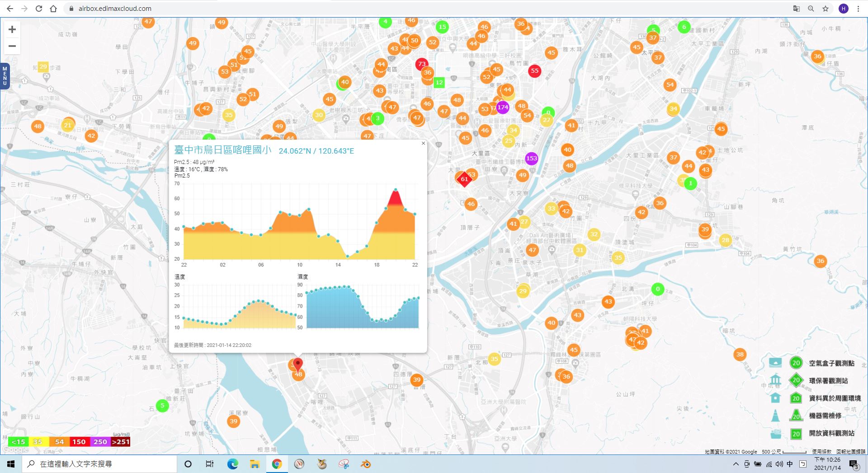Open the notification center
The height and width of the screenshot is (473, 868).
tap(854, 464)
